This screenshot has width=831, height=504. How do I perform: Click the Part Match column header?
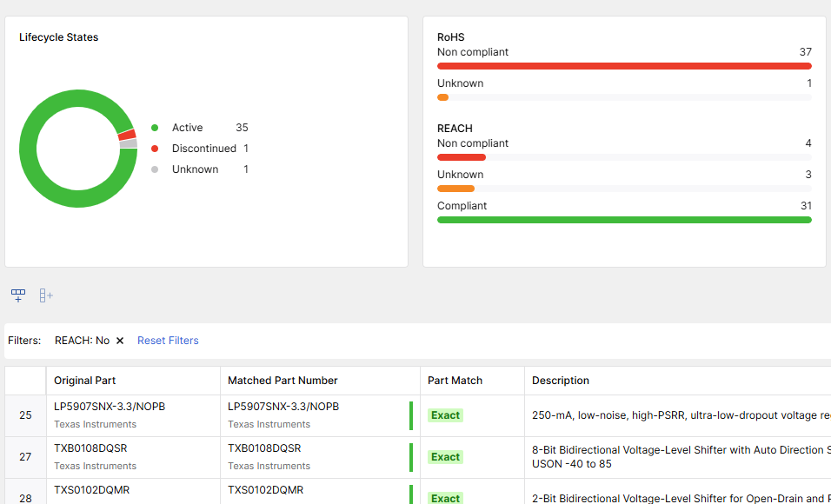click(x=455, y=381)
